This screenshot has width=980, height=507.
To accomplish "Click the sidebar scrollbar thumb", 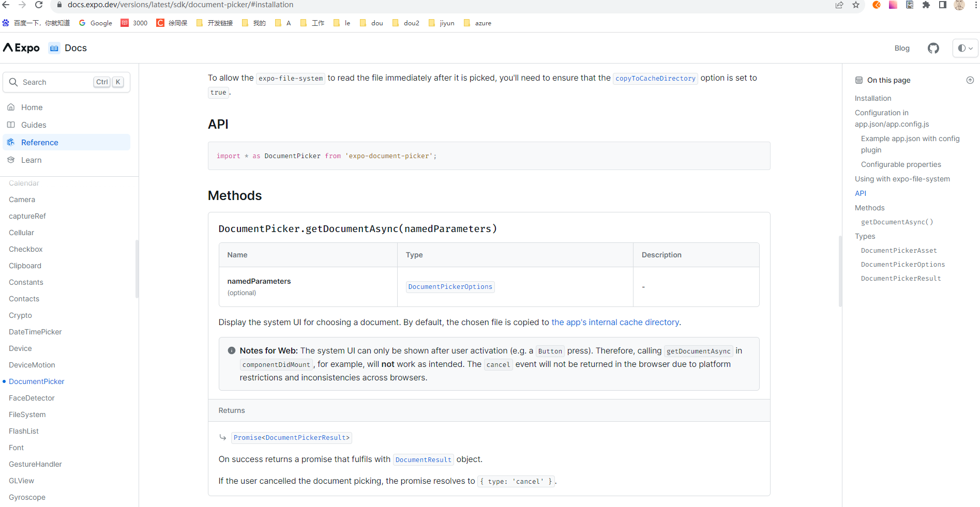I will 137,269.
